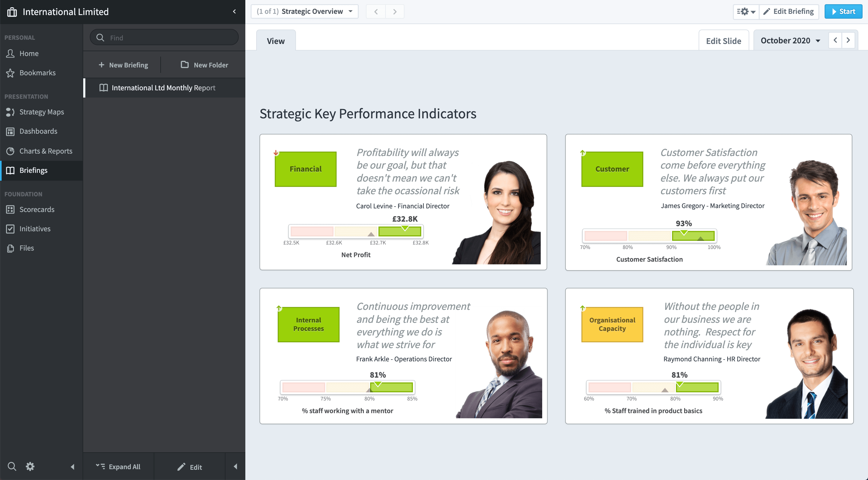Open settings gear at the sidebar bottom
This screenshot has width=868, height=480.
click(30, 466)
